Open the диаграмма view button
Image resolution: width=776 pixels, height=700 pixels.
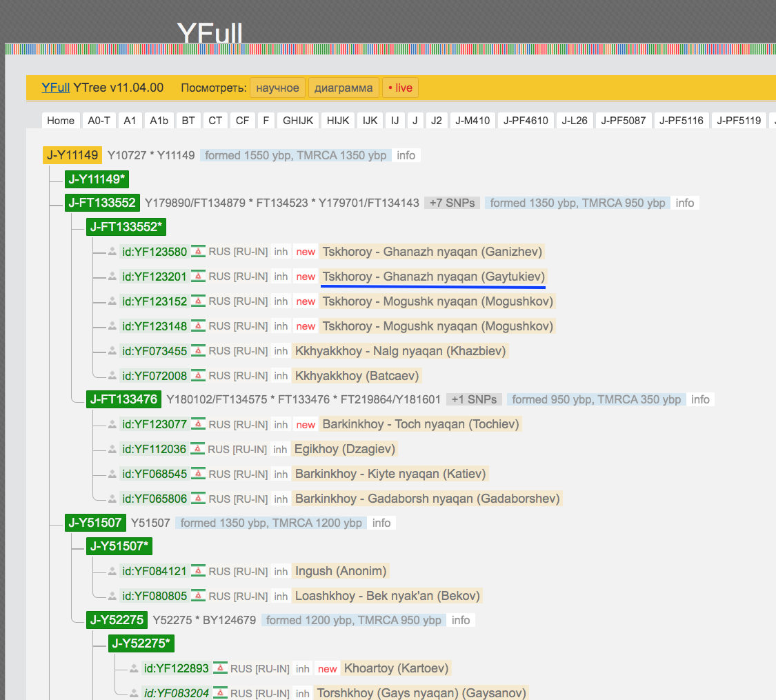[x=344, y=88]
